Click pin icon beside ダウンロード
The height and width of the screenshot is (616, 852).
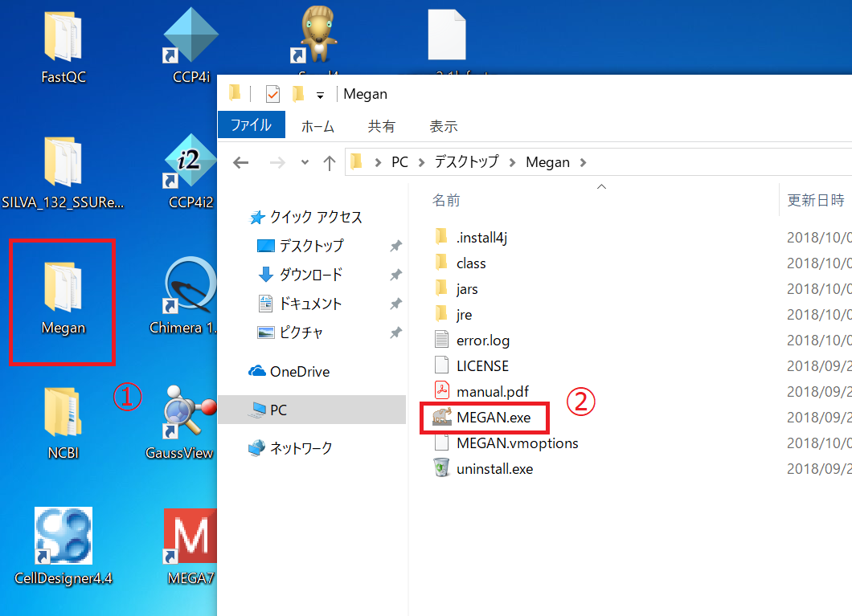click(x=396, y=275)
